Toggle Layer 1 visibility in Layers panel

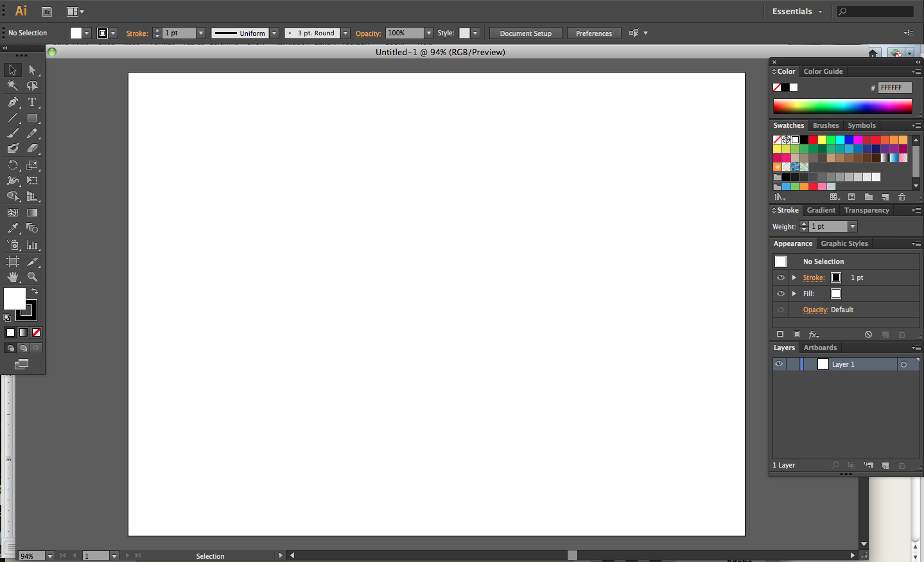[779, 364]
